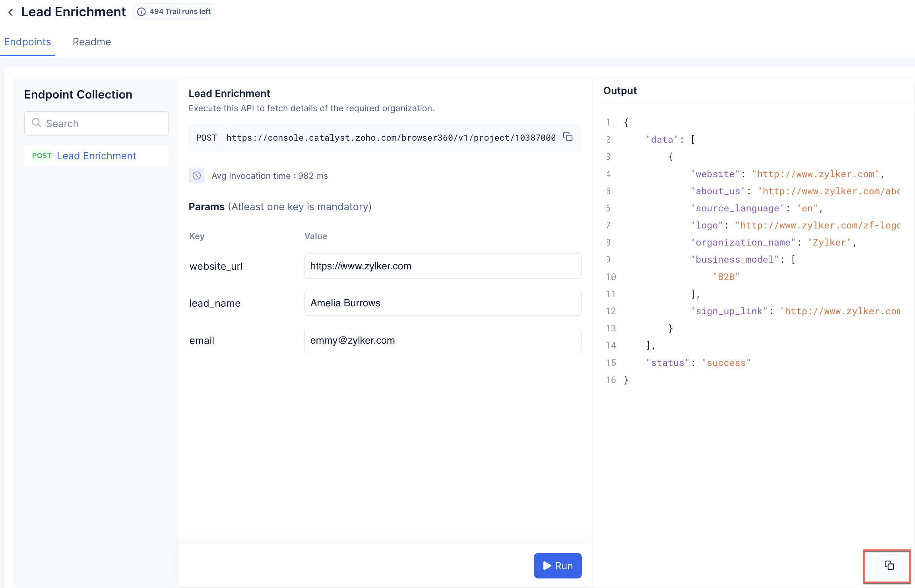
Task: Switch to the Readme tab
Action: click(91, 41)
